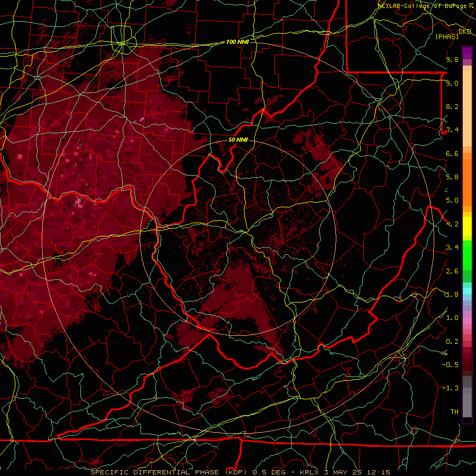Click the 3.4 value on the color scale
Image resolution: width=476 pixels, height=476 pixels.
(x=452, y=248)
